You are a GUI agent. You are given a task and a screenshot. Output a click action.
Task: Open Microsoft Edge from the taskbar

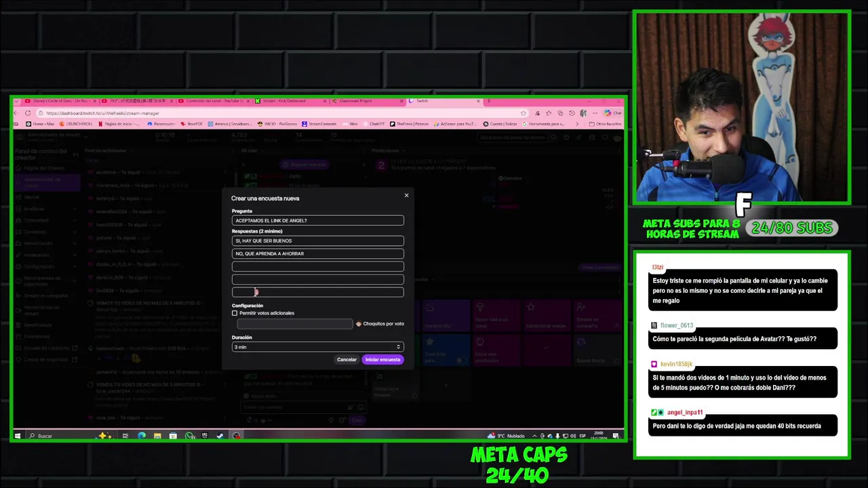pos(141,436)
